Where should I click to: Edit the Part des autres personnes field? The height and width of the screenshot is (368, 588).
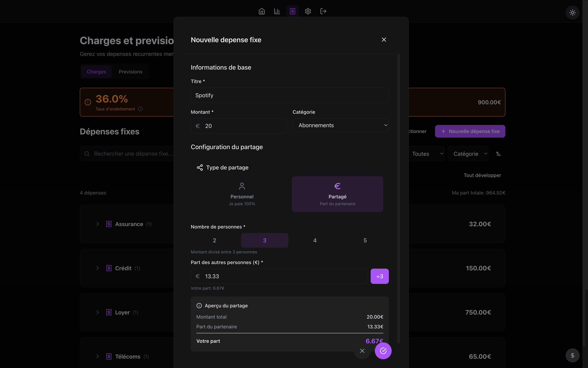point(279,276)
